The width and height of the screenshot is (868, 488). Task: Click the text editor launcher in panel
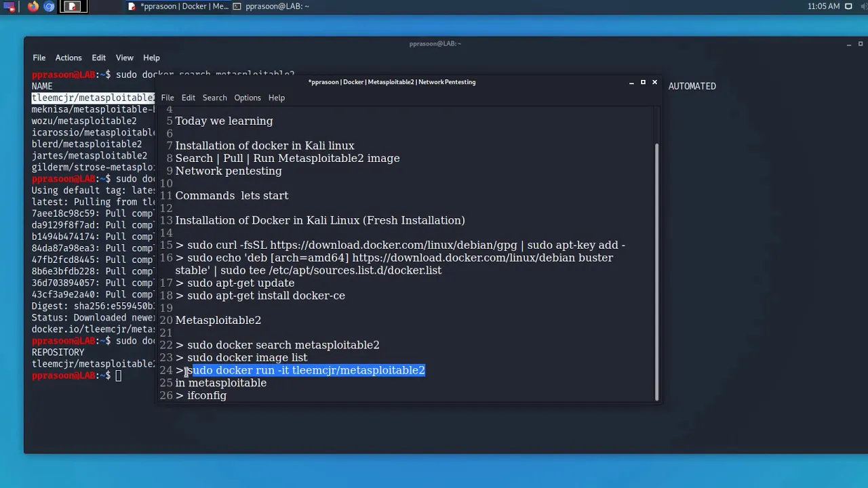pyautogui.click(x=74, y=7)
